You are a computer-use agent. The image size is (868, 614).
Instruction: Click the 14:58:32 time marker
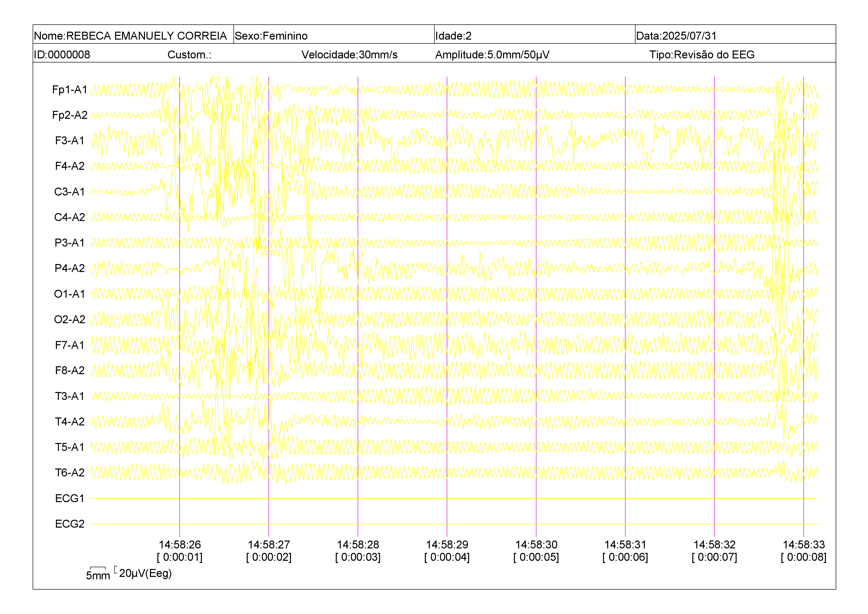point(715,544)
